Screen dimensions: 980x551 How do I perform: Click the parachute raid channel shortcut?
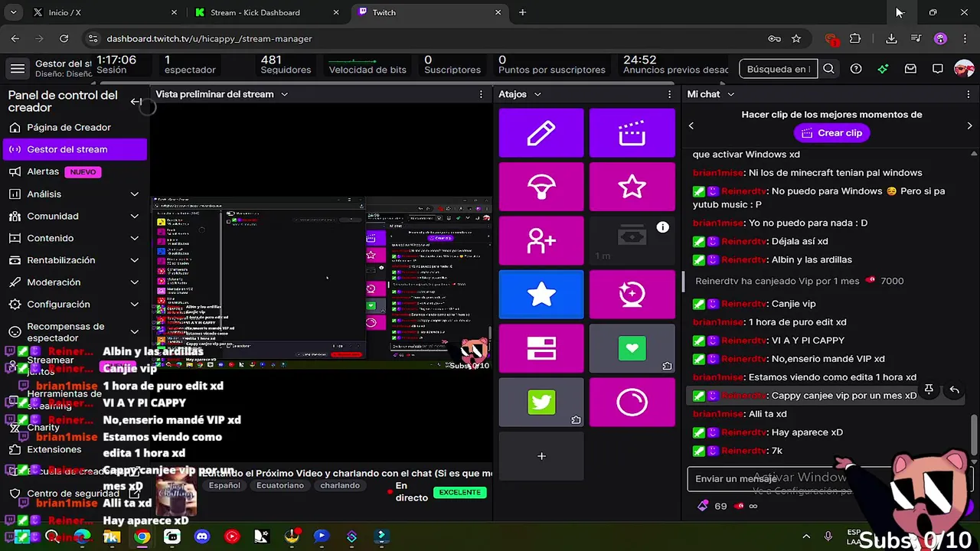[541, 187]
